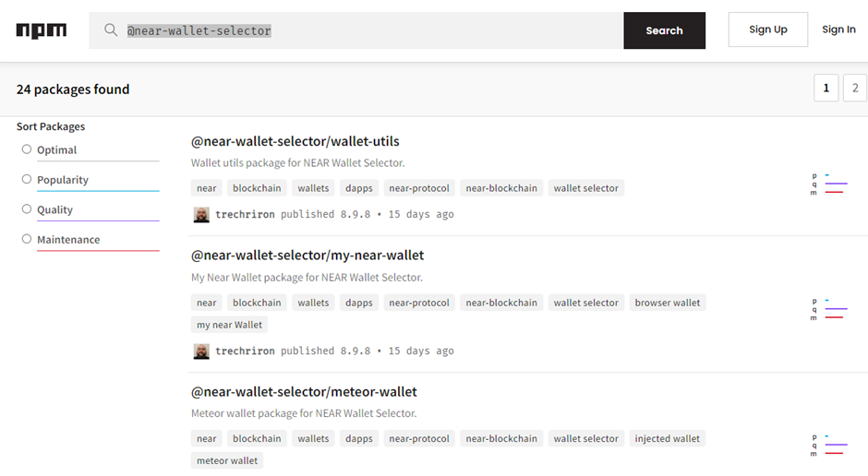
Task: Select the Popularity sort option
Action: (27, 179)
